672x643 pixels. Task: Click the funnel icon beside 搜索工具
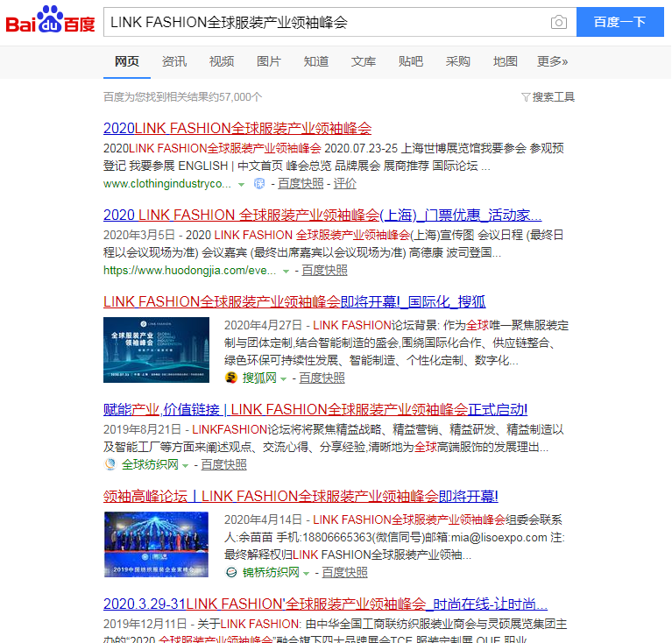click(526, 97)
